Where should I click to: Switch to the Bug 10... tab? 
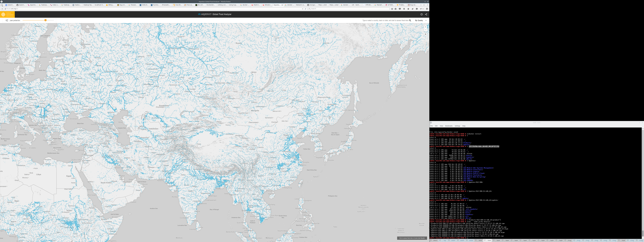point(122,5)
